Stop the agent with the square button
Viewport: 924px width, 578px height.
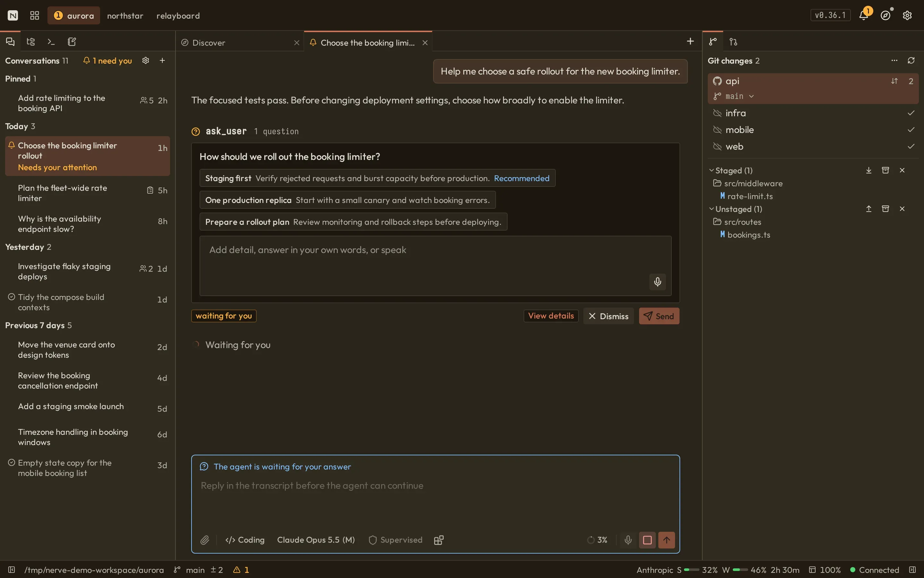click(647, 540)
